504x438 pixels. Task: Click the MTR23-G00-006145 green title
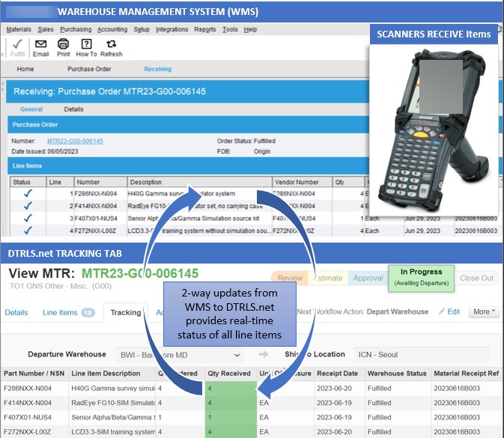(x=140, y=273)
